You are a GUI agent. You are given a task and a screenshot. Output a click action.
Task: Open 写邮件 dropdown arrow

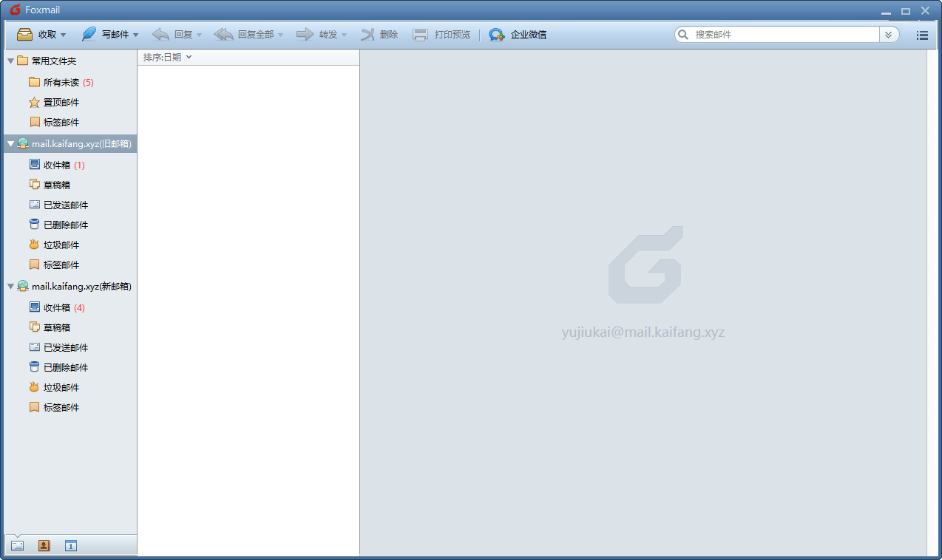point(135,35)
